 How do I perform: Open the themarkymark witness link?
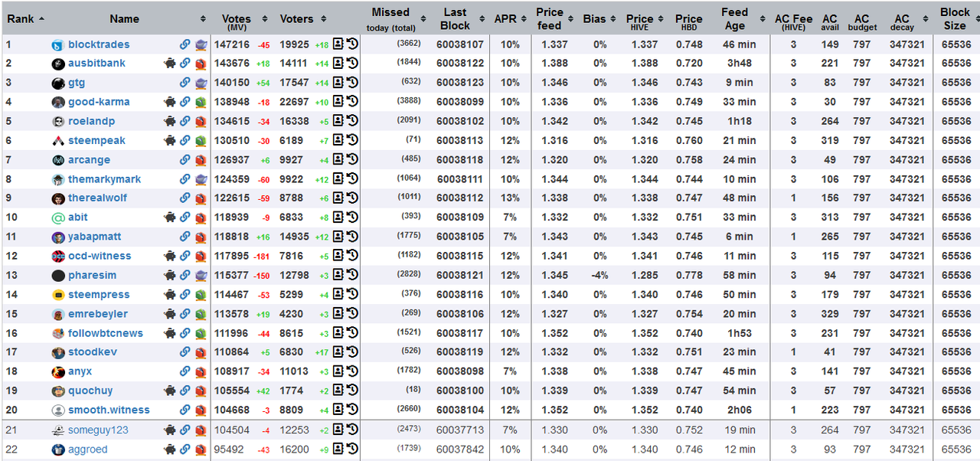[x=104, y=179]
